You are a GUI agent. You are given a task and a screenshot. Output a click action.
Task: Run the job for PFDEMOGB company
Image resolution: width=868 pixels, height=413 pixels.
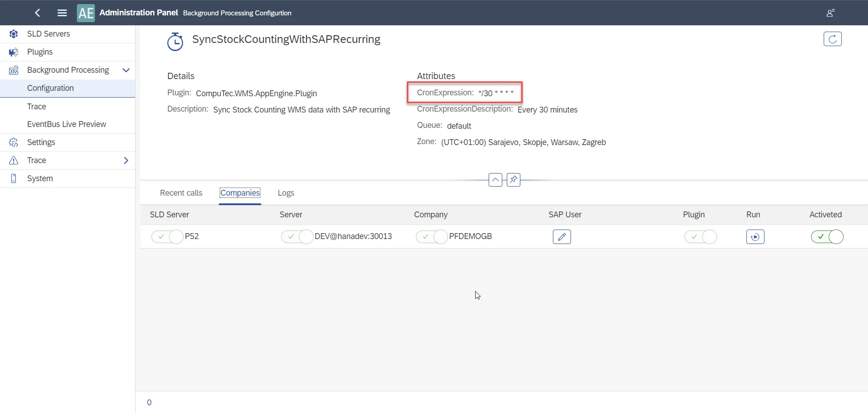(x=755, y=237)
